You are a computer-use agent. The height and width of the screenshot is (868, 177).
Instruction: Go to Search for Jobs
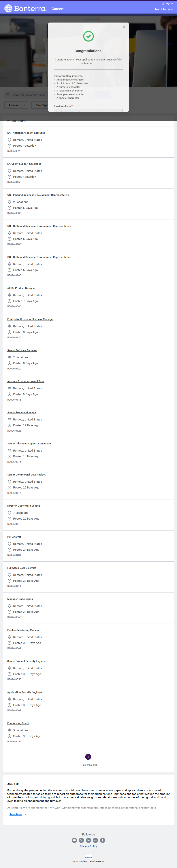point(163,10)
